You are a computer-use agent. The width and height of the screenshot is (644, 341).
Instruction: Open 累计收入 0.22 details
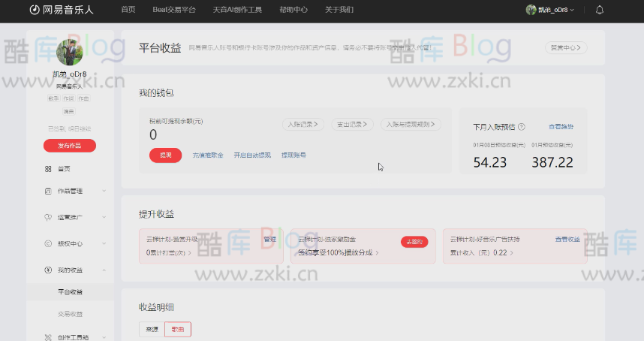click(481, 252)
